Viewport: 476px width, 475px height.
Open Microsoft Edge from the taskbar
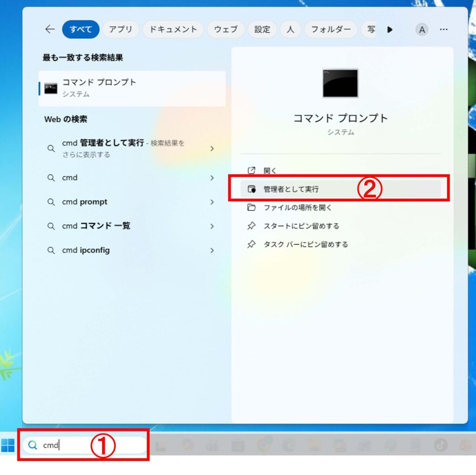click(290, 445)
